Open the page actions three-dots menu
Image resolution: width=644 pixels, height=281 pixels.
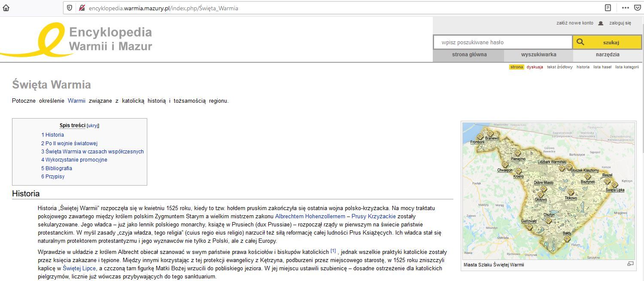[x=625, y=8]
